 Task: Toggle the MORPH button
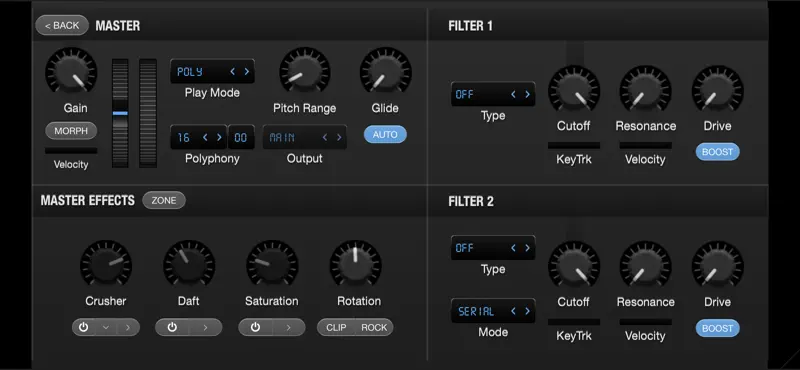[x=71, y=131]
